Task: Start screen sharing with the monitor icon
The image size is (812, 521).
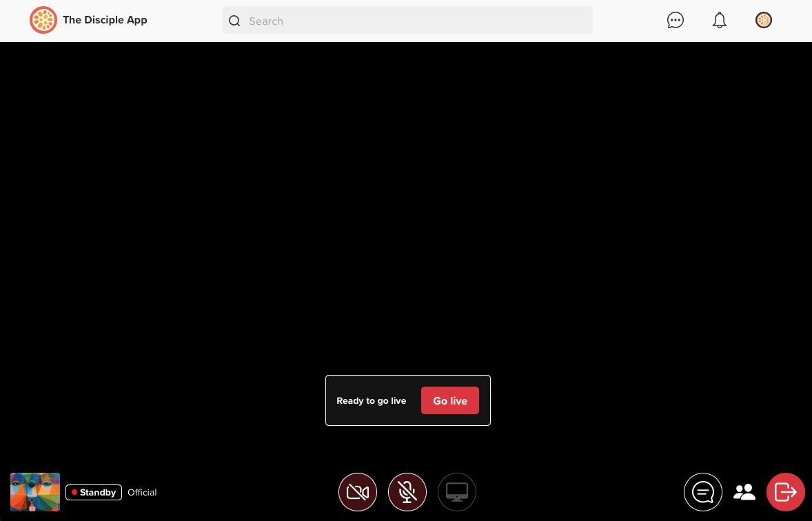Action: [x=456, y=491]
